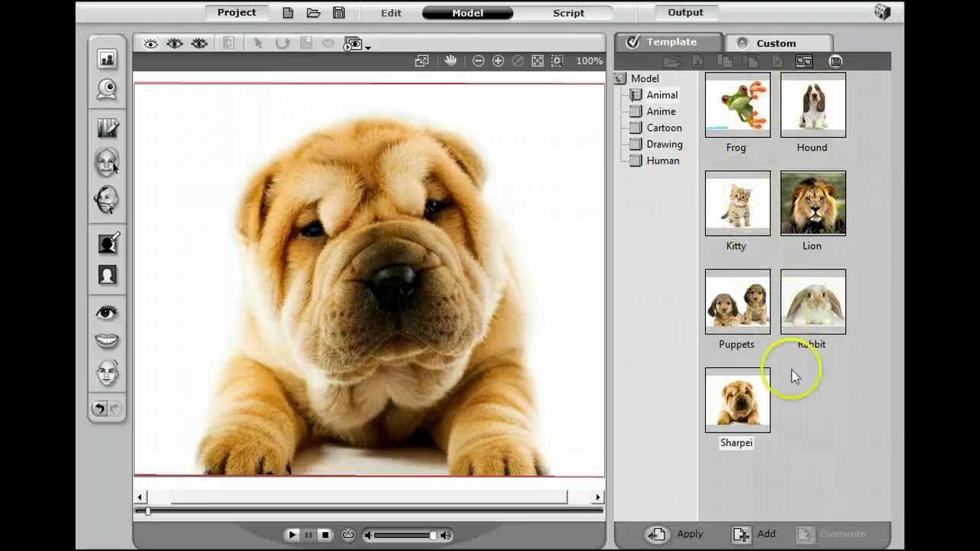Click the Add button
The image size is (980, 551).
click(754, 534)
